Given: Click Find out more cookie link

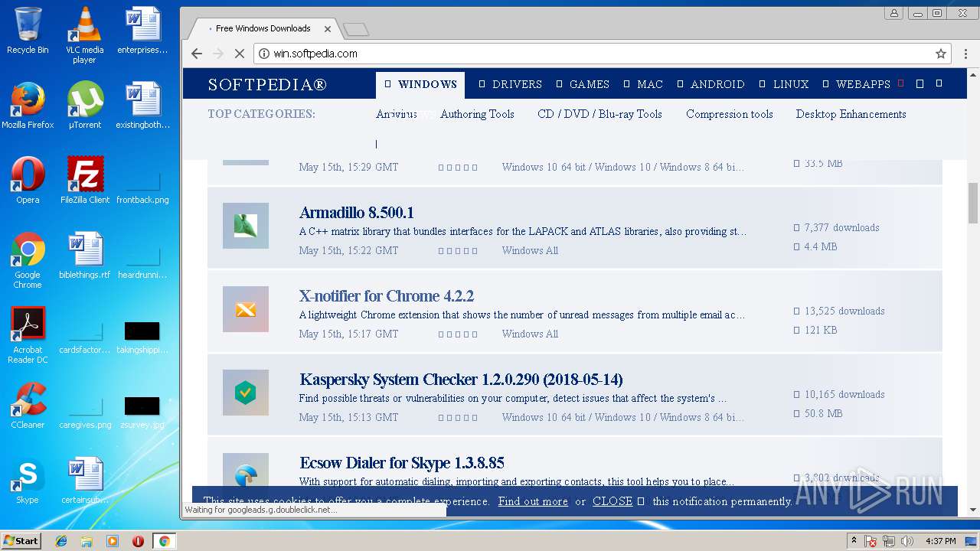Looking at the screenshot, I should (x=533, y=501).
